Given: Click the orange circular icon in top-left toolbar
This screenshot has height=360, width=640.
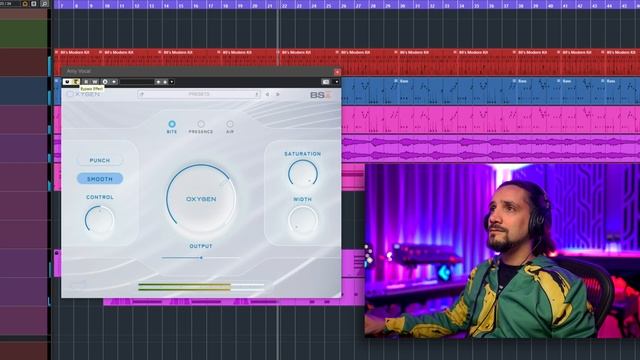Looking at the screenshot, I should 25,4.
